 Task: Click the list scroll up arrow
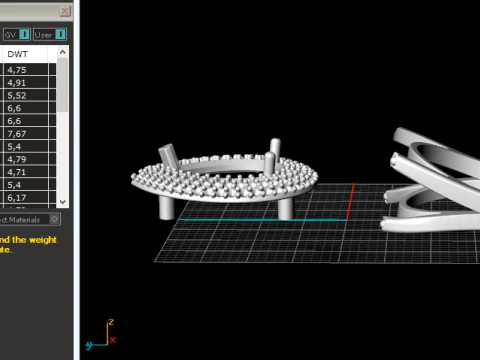[63, 52]
